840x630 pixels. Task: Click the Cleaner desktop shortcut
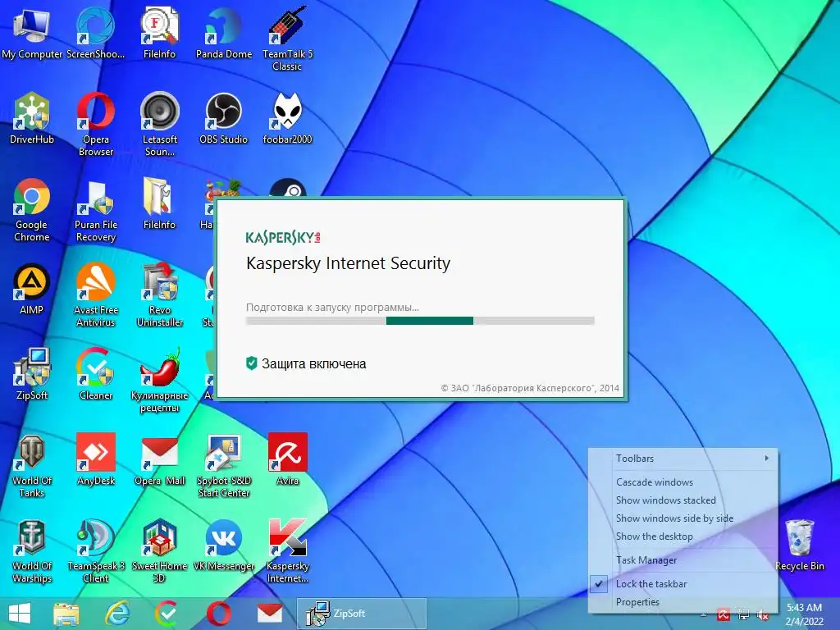(x=95, y=374)
